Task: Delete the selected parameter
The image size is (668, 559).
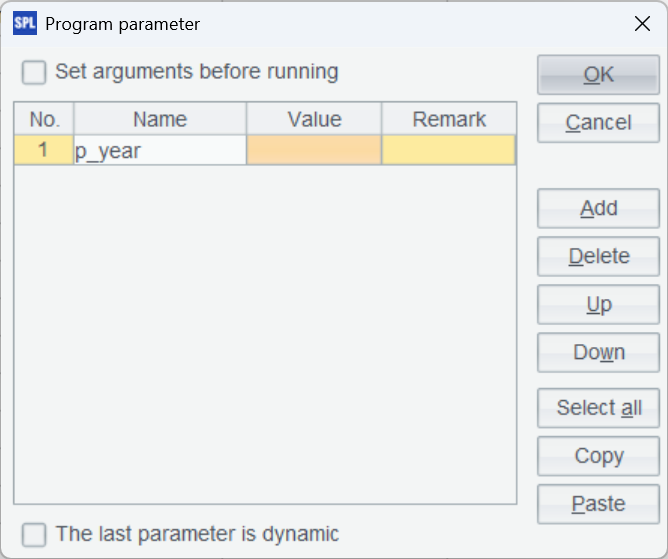Action: [598, 257]
